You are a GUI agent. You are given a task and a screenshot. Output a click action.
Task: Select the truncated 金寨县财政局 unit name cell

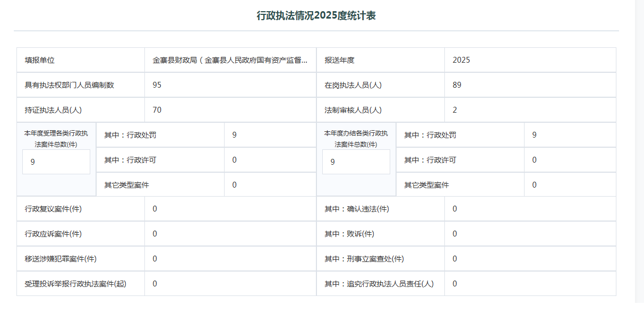230,60
